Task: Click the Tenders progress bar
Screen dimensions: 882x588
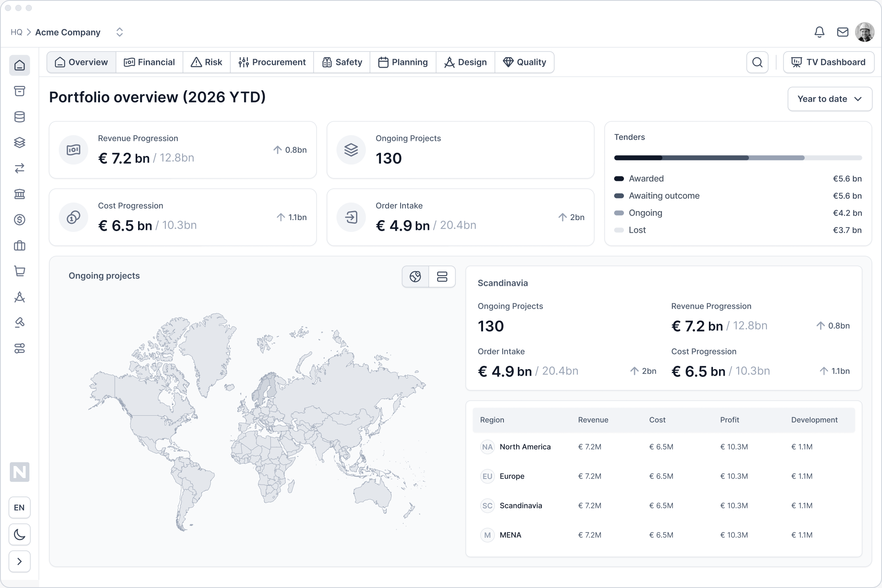Action: [738, 158]
